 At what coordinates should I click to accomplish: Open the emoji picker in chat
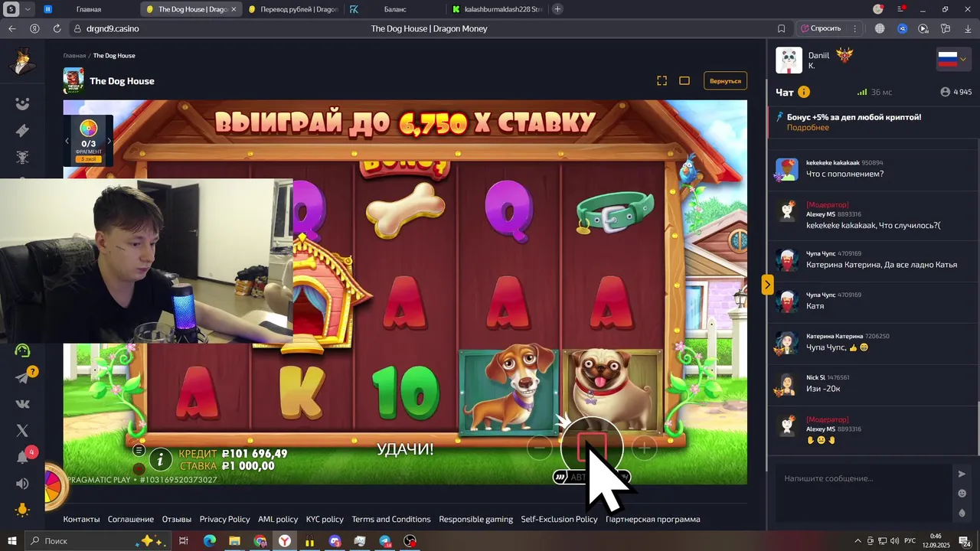962,494
